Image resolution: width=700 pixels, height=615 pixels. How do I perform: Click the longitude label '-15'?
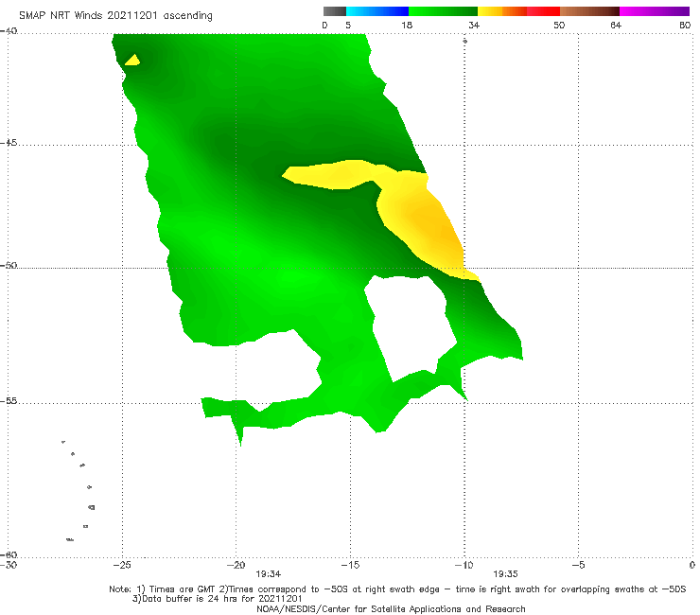click(350, 565)
